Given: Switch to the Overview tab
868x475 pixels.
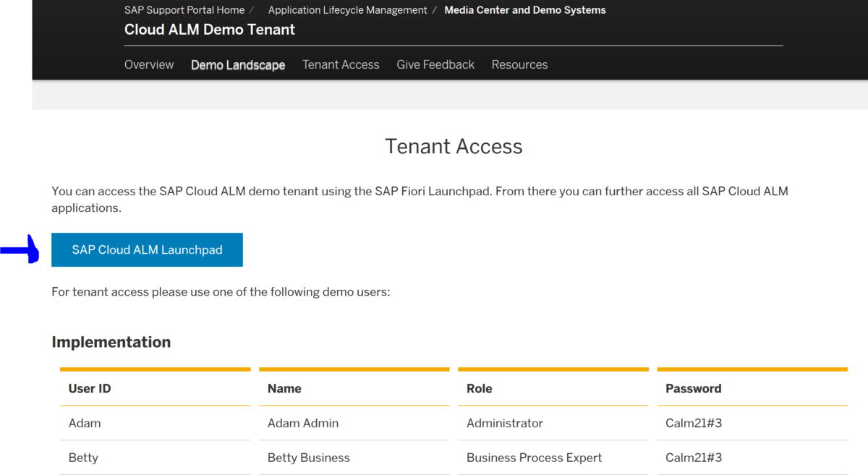Looking at the screenshot, I should (x=149, y=64).
